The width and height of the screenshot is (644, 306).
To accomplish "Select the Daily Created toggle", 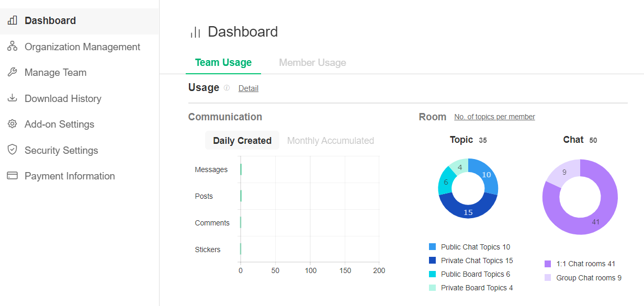I will pos(242,141).
